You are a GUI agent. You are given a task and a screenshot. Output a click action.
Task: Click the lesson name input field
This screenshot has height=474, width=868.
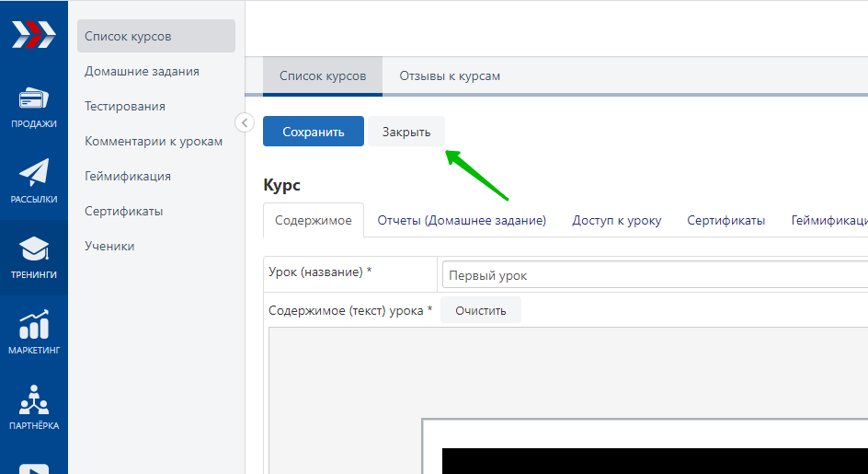coord(653,275)
